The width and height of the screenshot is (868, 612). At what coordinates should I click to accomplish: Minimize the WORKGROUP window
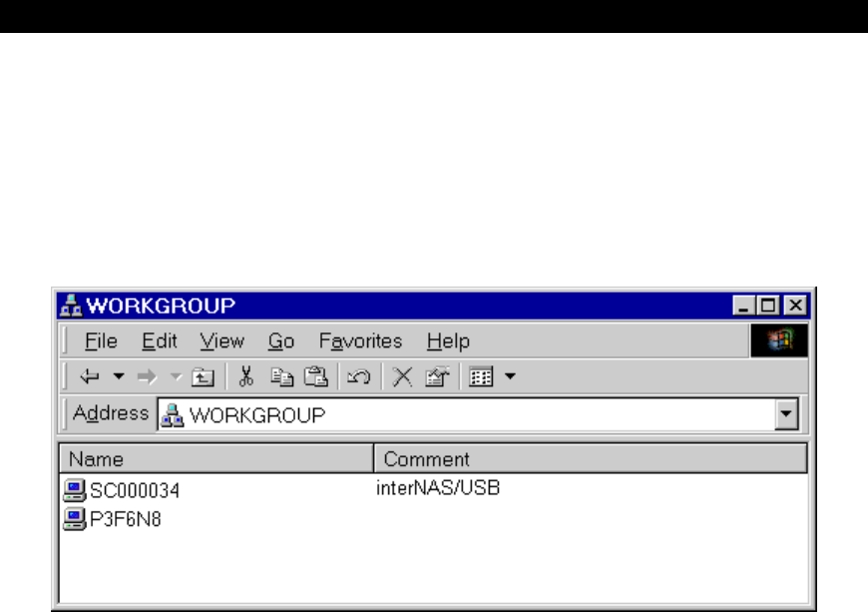(x=743, y=306)
